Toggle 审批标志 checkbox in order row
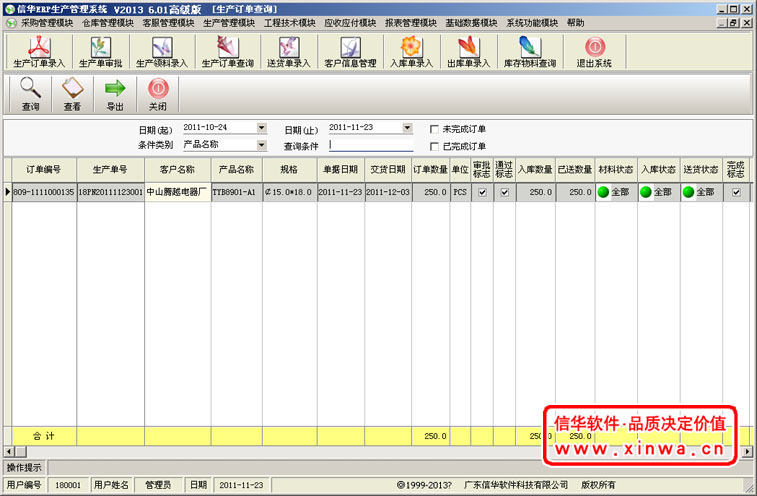This screenshot has width=757, height=496. (x=482, y=192)
